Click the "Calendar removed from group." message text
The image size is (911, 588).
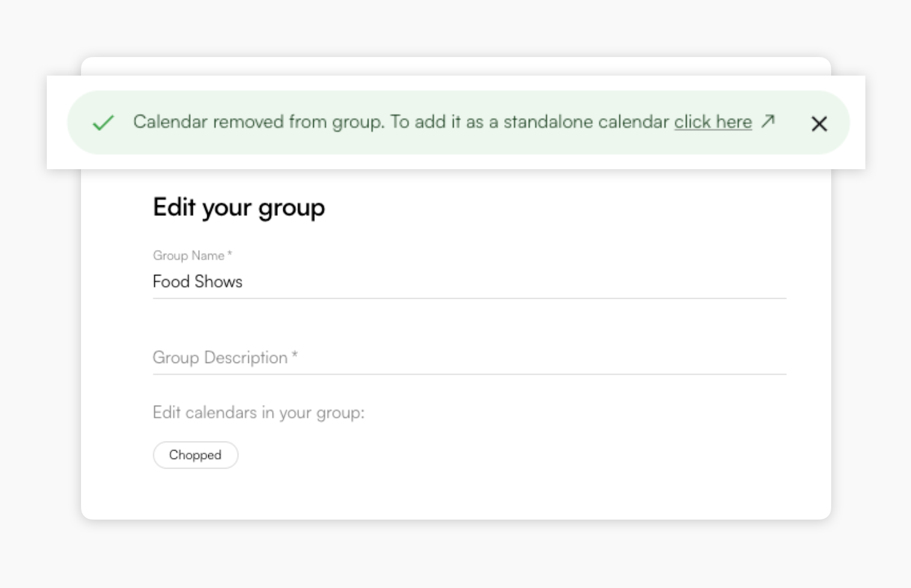[258, 122]
